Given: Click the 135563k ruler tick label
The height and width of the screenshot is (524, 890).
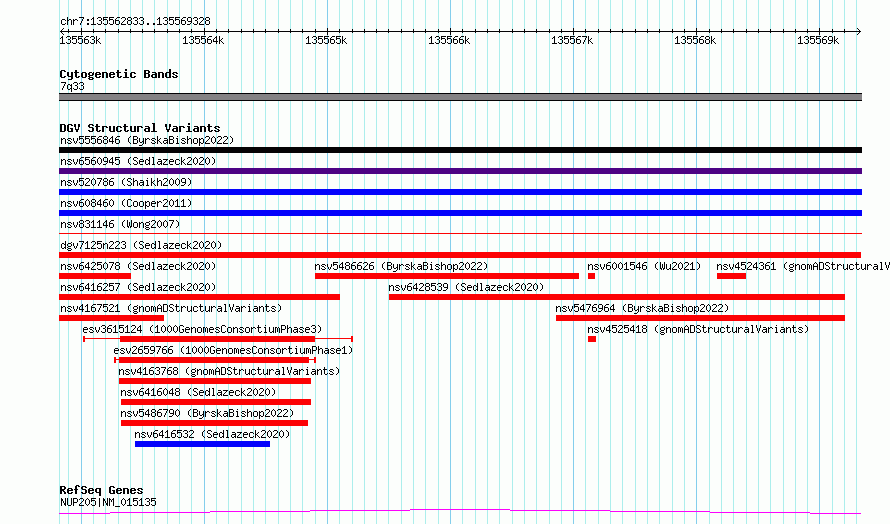Looking at the screenshot, I should coord(80,40).
